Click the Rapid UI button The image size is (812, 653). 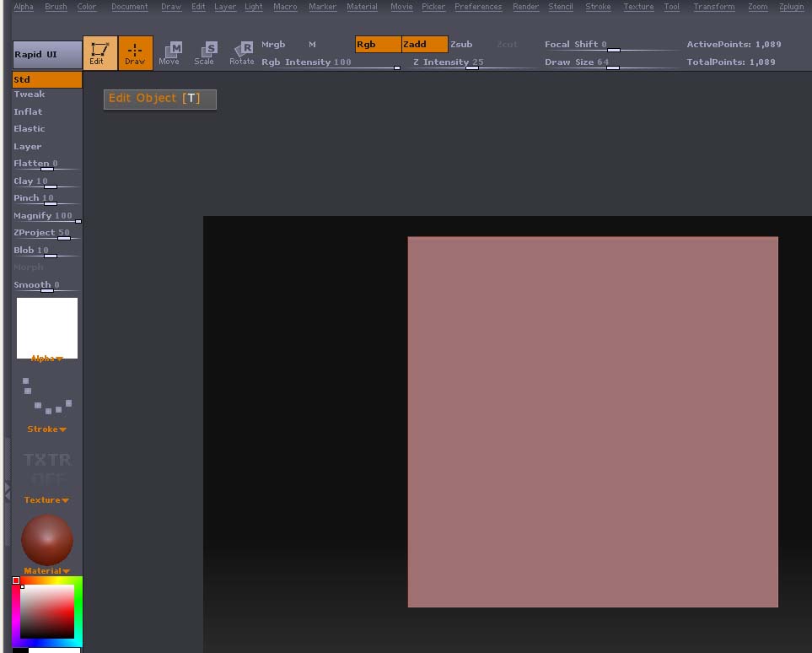(47, 55)
